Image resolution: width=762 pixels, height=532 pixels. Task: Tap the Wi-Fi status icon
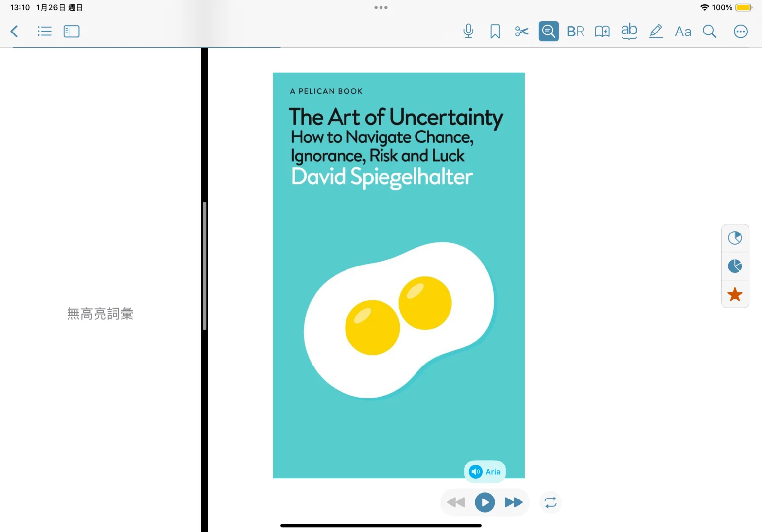point(705,7)
